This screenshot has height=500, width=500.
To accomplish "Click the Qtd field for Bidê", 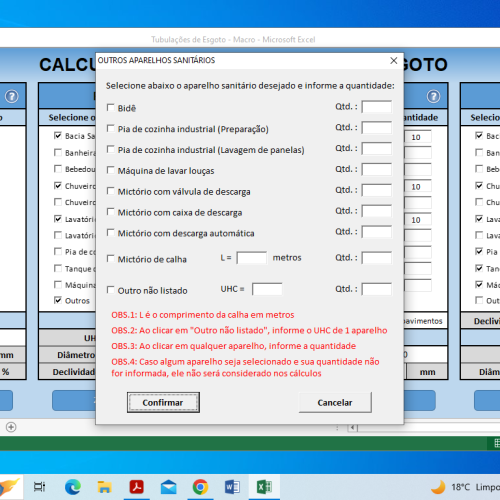I will [x=377, y=107].
